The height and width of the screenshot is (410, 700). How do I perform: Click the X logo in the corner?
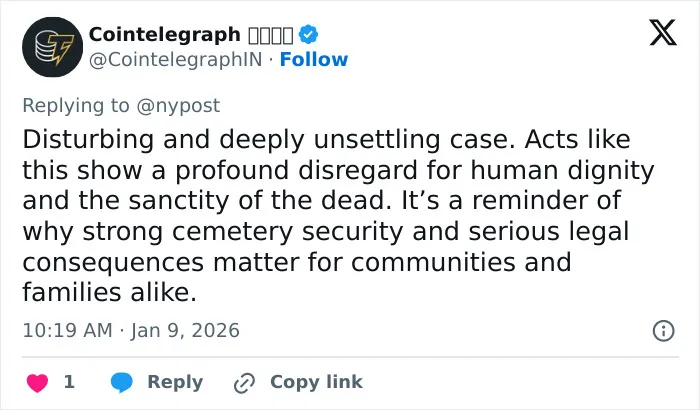[x=663, y=32]
